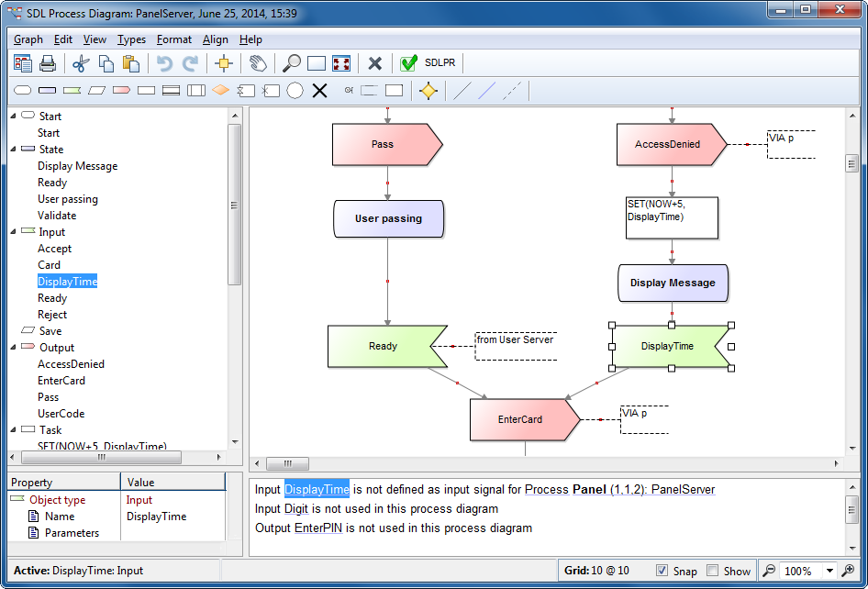Select the State symbol shape tool

(x=48, y=90)
